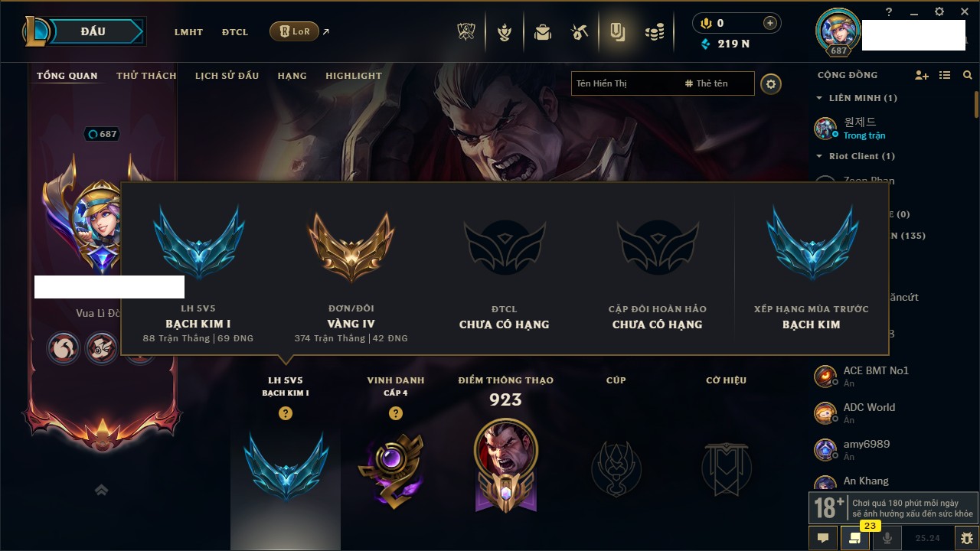
Task: Open the LoR link button
Action: 294,31
